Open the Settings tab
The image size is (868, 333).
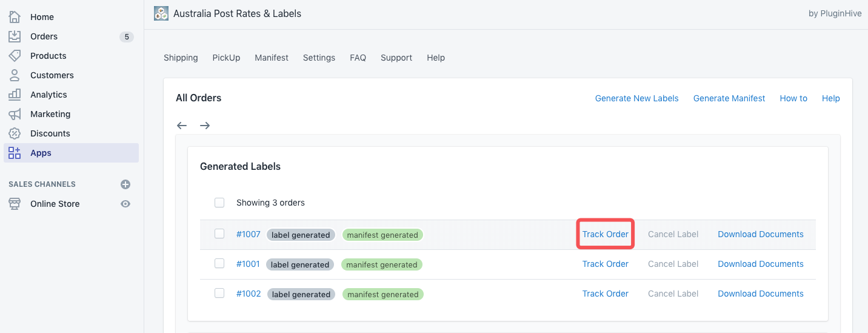tap(319, 58)
